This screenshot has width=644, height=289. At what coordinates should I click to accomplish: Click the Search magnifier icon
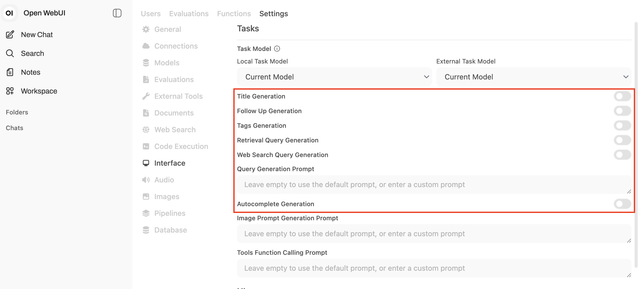coord(10,53)
